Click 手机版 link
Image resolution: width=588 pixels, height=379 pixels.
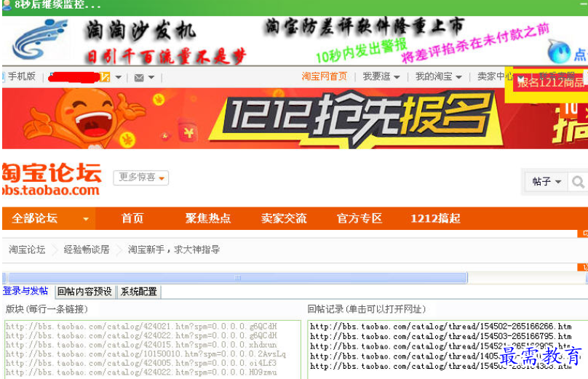(21, 76)
